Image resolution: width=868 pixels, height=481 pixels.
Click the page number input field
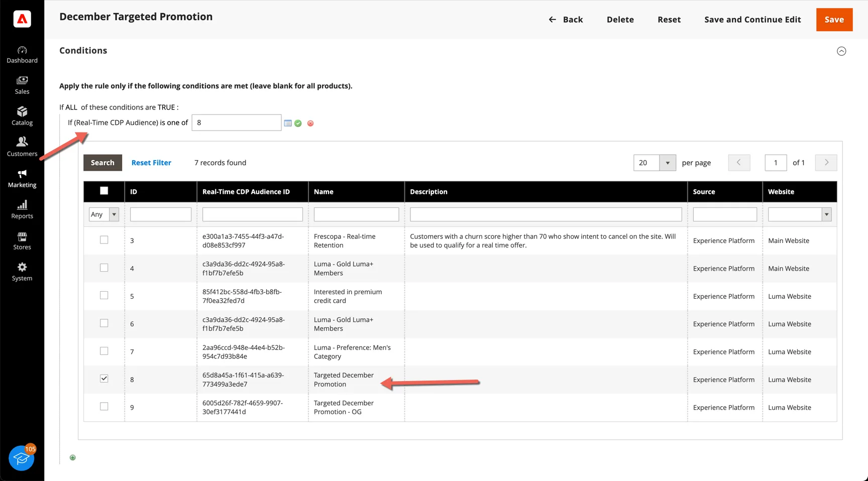click(x=776, y=163)
